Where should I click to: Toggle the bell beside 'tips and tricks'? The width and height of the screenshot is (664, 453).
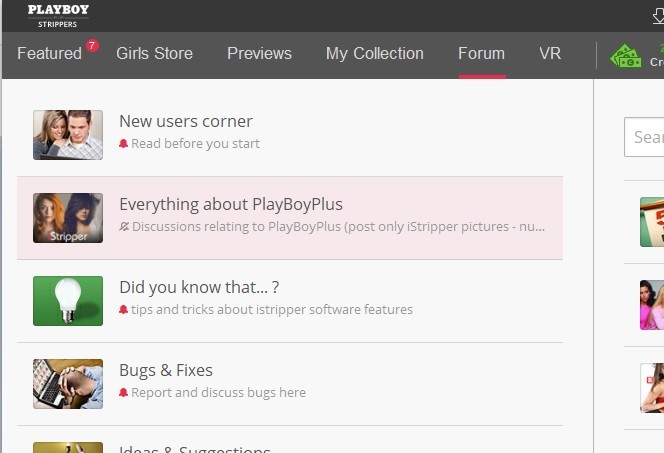click(124, 310)
